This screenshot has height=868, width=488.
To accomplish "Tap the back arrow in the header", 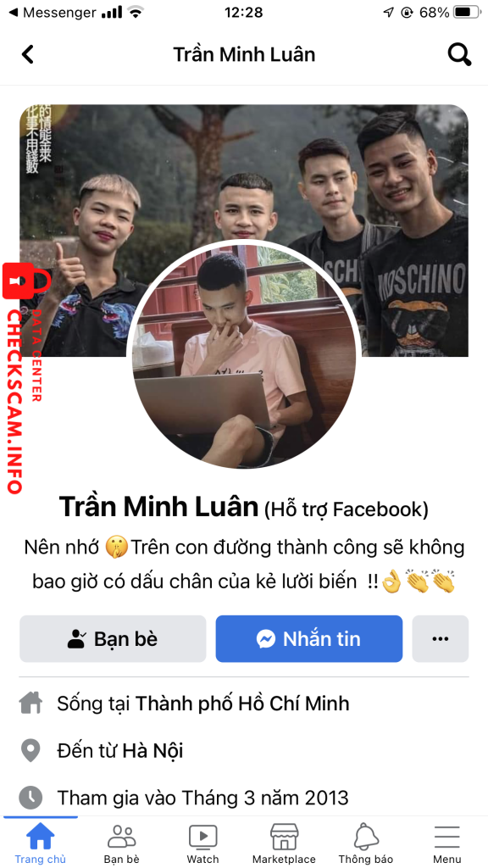I will pyautogui.click(x=27, y=54).
